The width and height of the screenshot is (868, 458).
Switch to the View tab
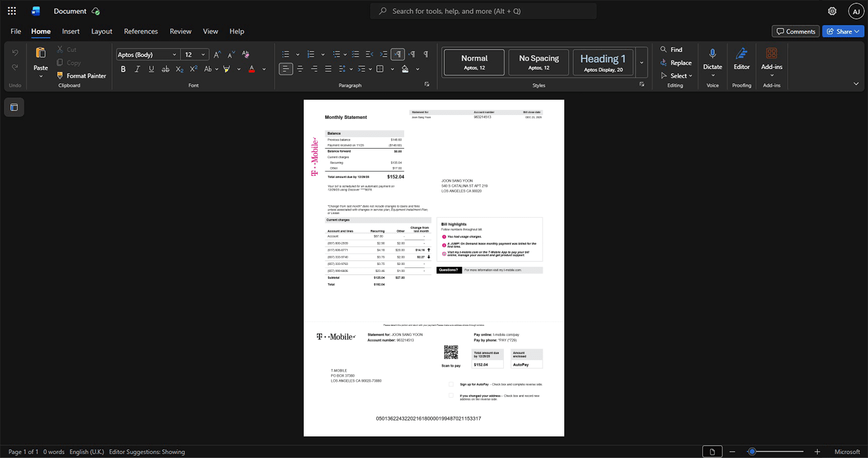pyautogui.click(x=210, y=31)
